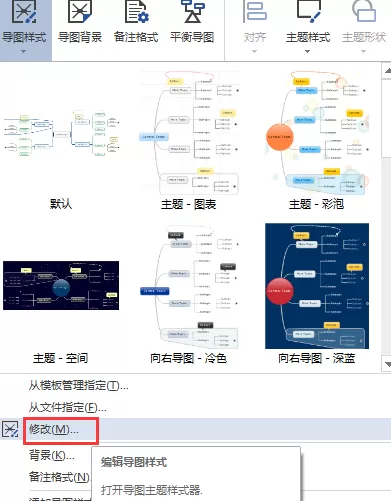Click the 导图样式 map style icon
The width and height of the screenshot is (391, 501).
coord(24,12)
